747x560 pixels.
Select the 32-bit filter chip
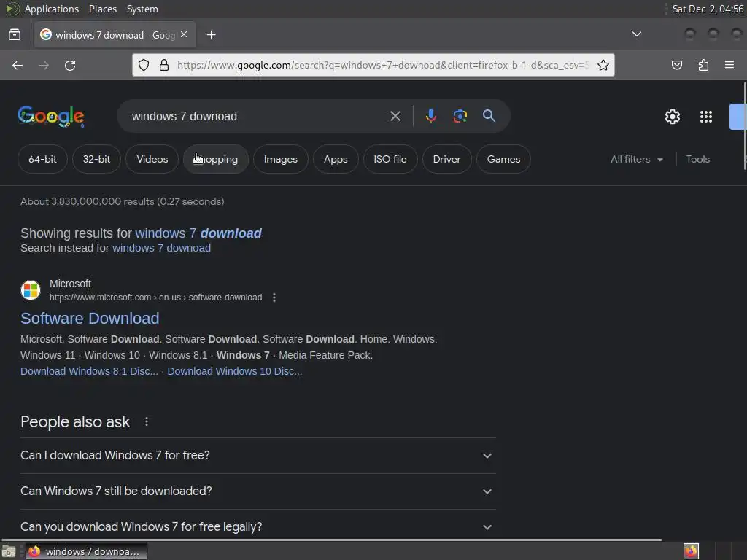96,159
